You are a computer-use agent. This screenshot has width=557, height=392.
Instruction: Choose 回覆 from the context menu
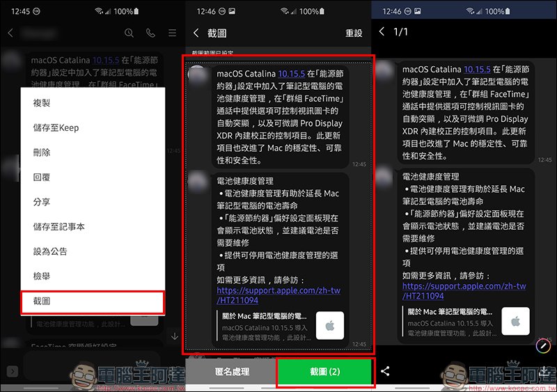tap(93, 177)
